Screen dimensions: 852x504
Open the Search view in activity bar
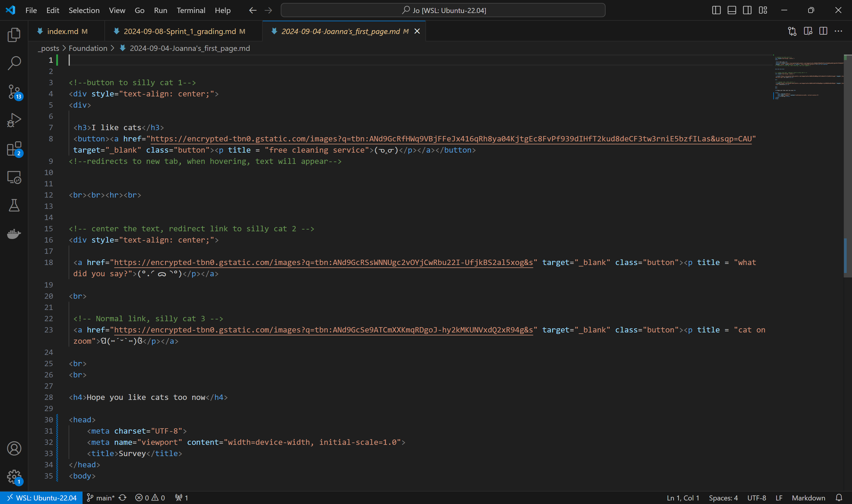(x=14, y=63)
